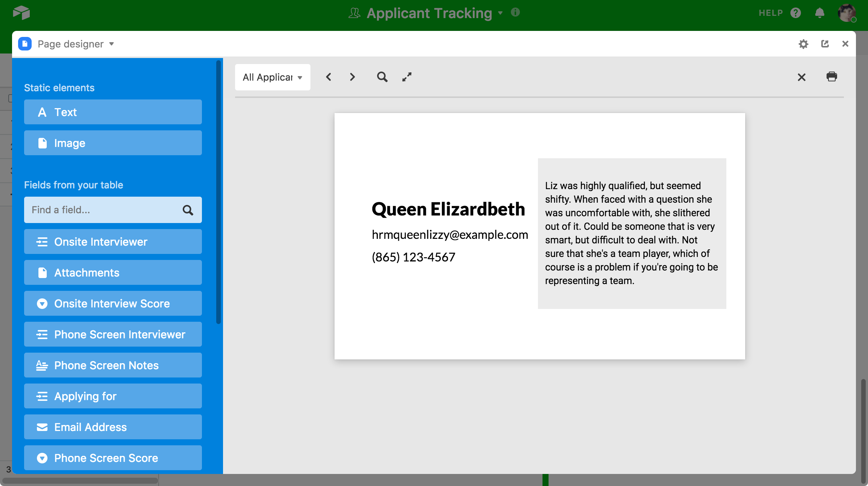Add a static Image element

pyautogui.click(x=113, y=143)
